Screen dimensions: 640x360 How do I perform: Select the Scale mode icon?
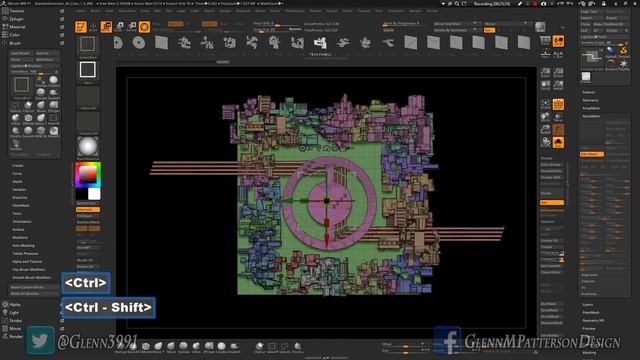tap(119, 27)
